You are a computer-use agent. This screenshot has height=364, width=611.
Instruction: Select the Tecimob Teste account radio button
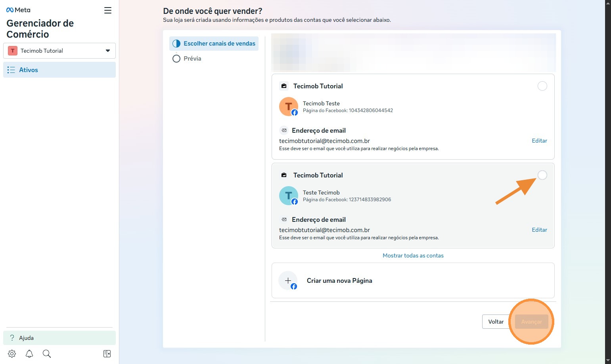[x=542, y=86]
